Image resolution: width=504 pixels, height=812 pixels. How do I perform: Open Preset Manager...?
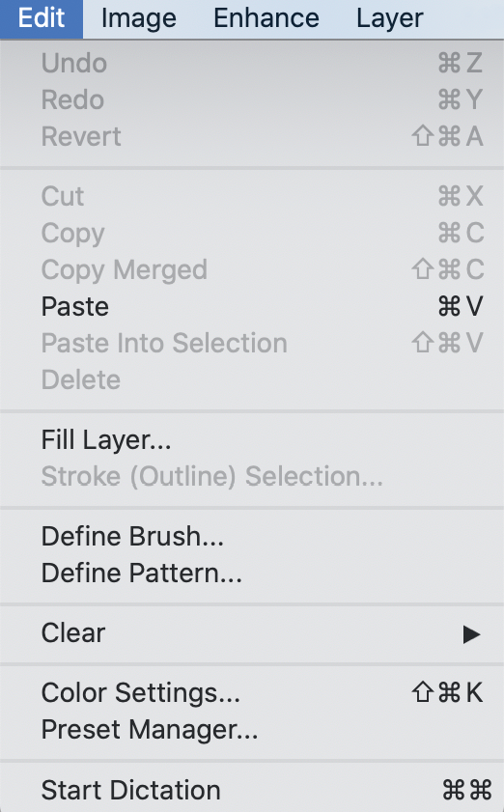pos(252,730)
